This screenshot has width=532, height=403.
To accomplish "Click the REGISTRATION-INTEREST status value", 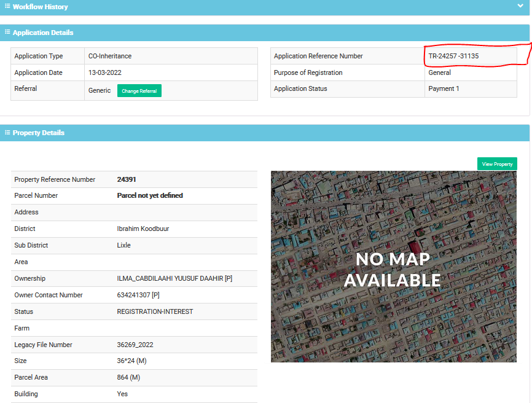I will [x=155, y=311].
